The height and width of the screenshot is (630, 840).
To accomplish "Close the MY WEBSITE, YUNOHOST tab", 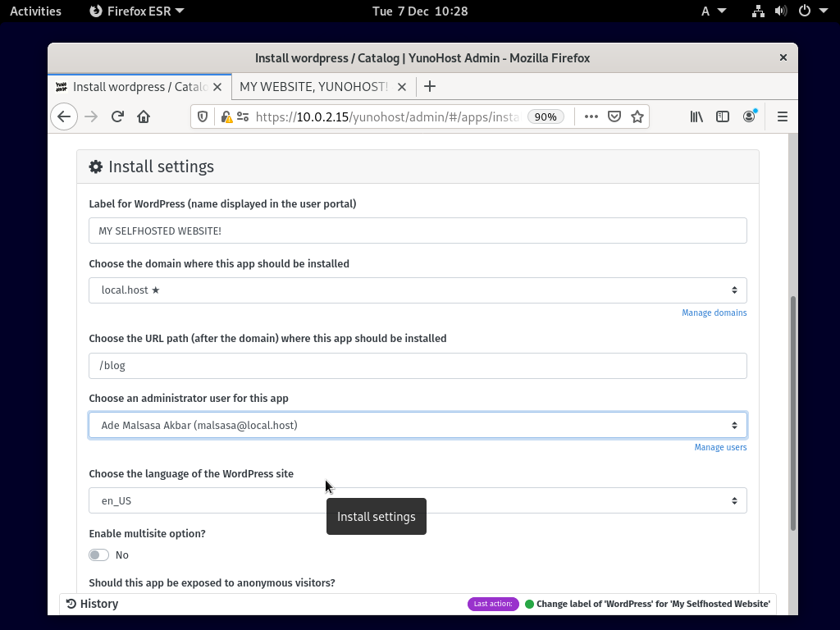I will [402, 87].
